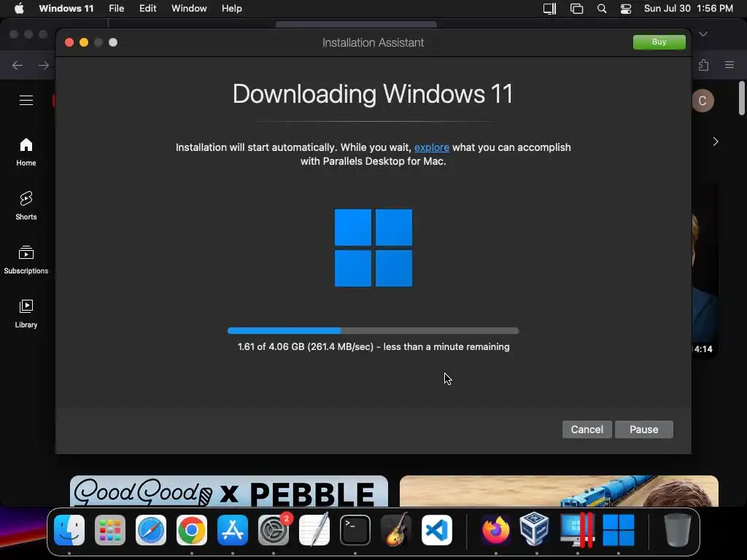Go to YouTube Home in the sidebar
Screen dimensions: 747x560
pyautogui.click(x=26, y=152)
